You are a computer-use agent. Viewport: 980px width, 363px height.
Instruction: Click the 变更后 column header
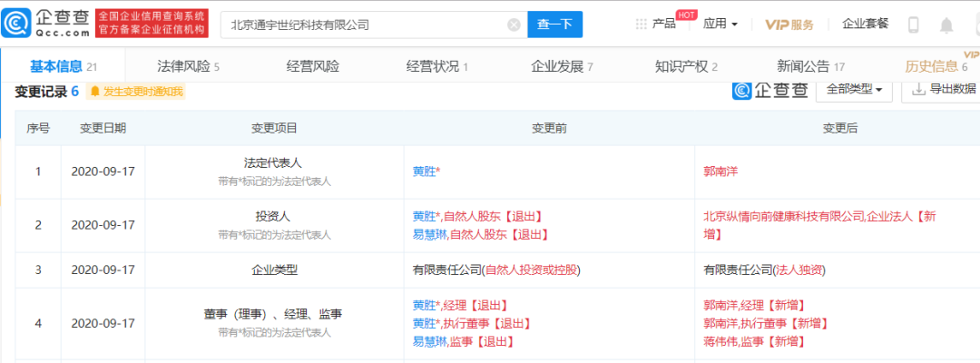840,128
